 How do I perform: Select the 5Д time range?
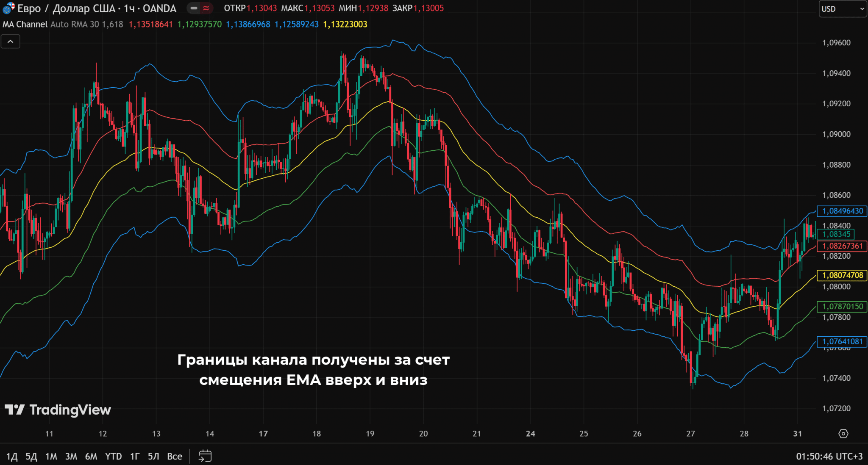pos(31,457)
